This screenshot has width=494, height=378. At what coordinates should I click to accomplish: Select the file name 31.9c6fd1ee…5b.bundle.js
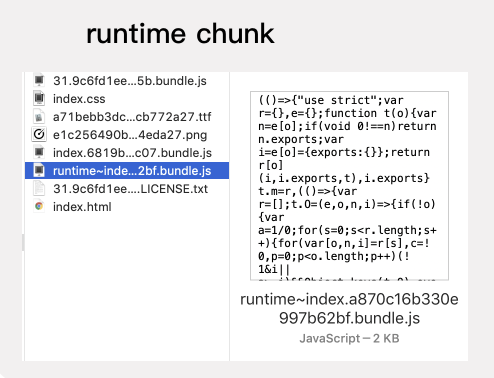(130, 81)
